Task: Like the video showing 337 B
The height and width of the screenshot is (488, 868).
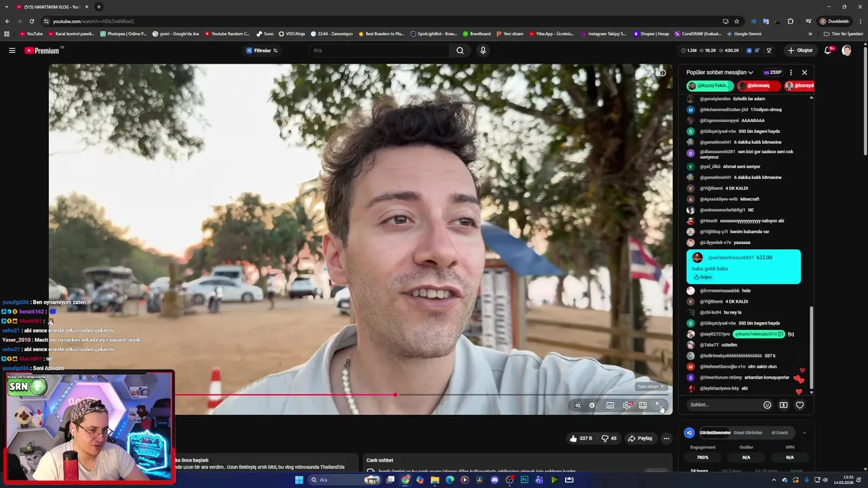Action: tap(580, 439)
